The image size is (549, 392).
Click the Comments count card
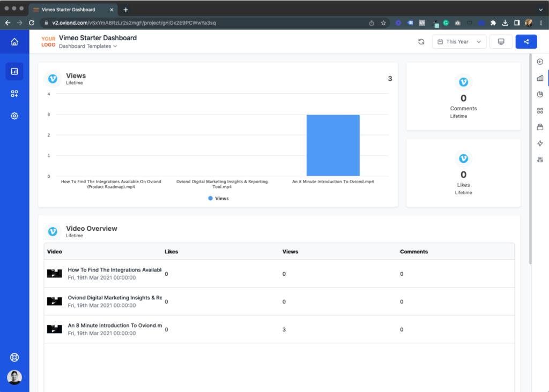coord(463,96)
